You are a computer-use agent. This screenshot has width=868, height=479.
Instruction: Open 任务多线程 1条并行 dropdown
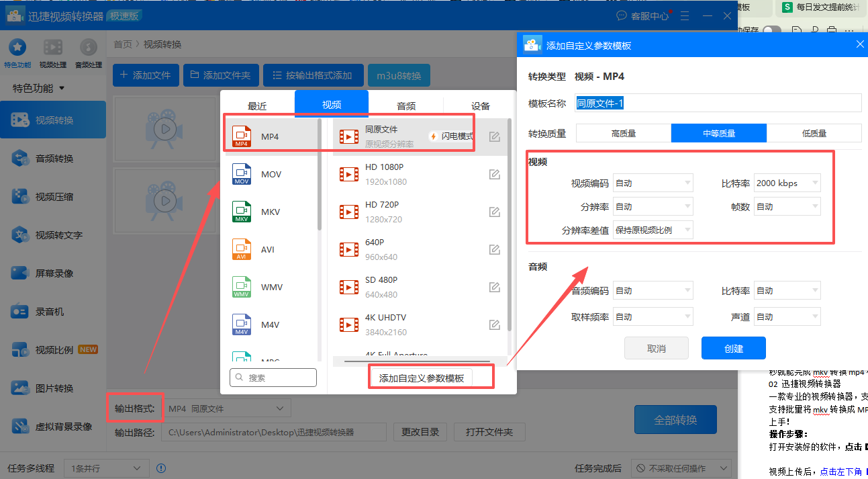click(106, 468)
